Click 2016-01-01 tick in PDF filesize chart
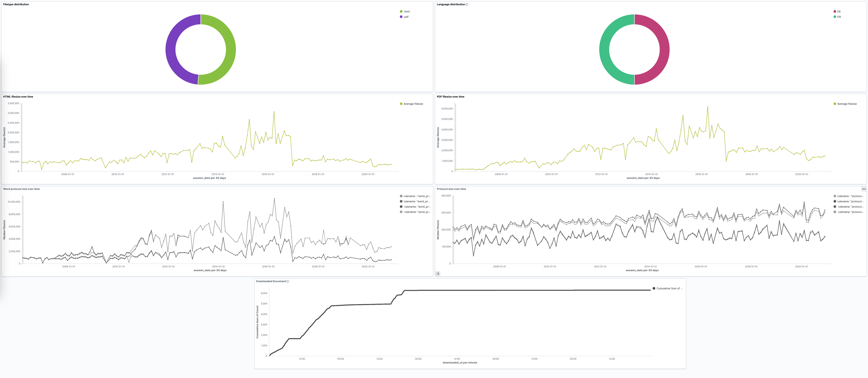Viewport: 868px width, 378px height. (702, 174)
